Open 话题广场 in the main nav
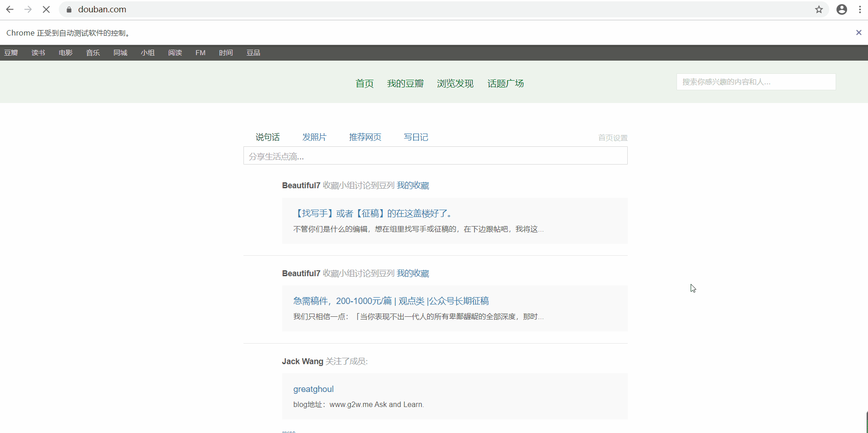Viewport: 868px width, 433px height. (506, 83)
